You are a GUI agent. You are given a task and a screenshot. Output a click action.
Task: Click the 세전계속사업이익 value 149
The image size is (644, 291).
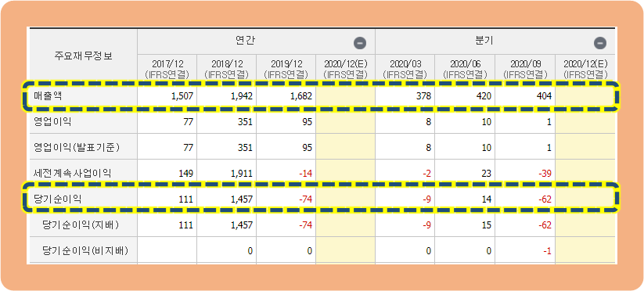[x=186, y=173]
